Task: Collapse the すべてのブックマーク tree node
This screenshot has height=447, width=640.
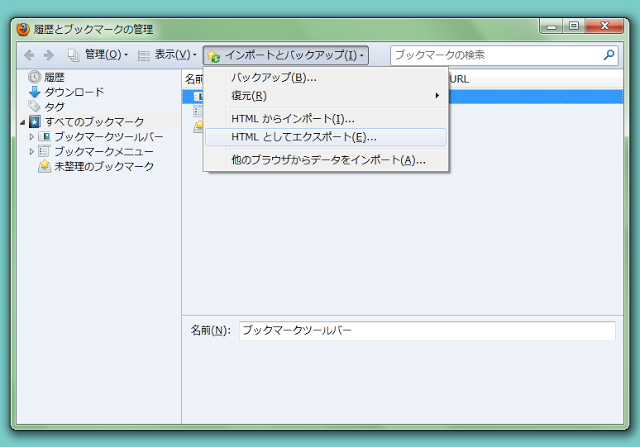Action: tap(22, 122)
